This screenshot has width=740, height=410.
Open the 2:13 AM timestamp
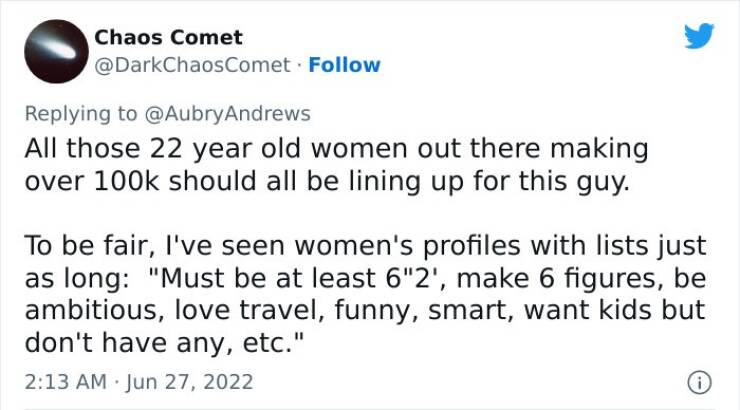[58, 382]
